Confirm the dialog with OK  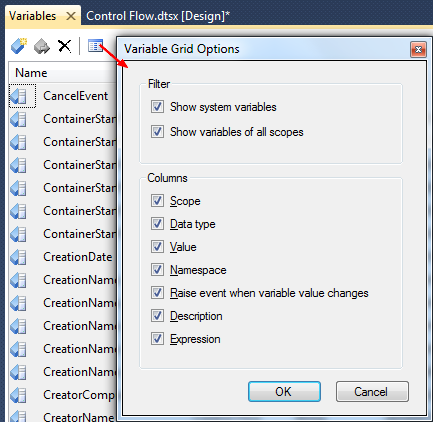tap(284, 392)
